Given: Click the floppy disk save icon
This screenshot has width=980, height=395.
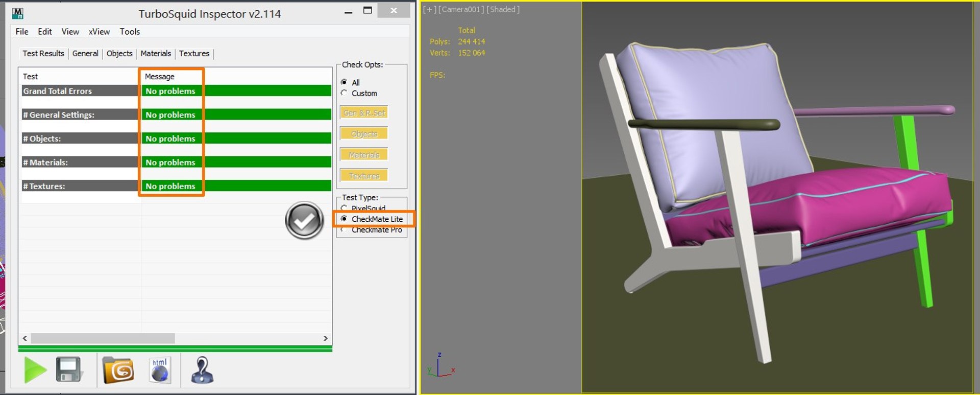Looking at the screenshot, I should tap(68, 369).
